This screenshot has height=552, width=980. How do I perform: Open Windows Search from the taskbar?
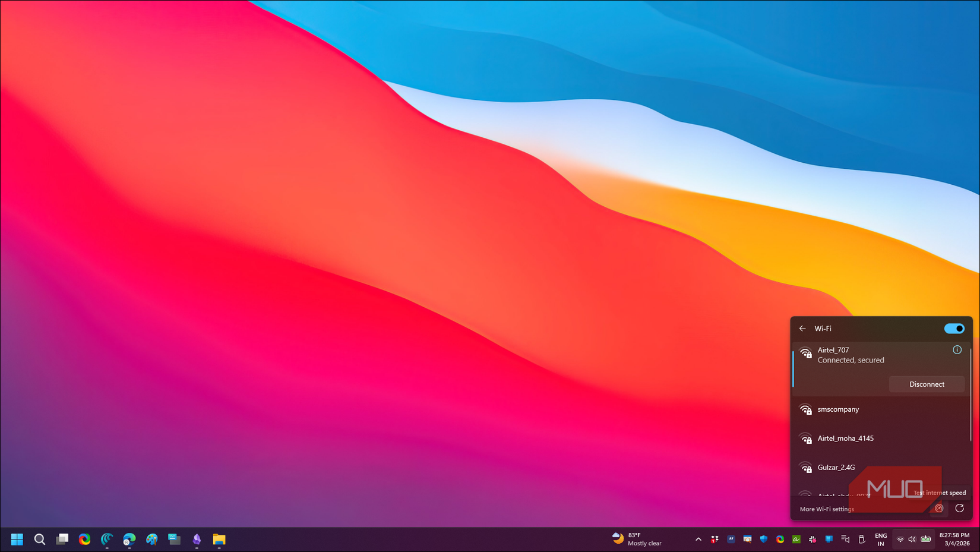click(x=40, y=540)
